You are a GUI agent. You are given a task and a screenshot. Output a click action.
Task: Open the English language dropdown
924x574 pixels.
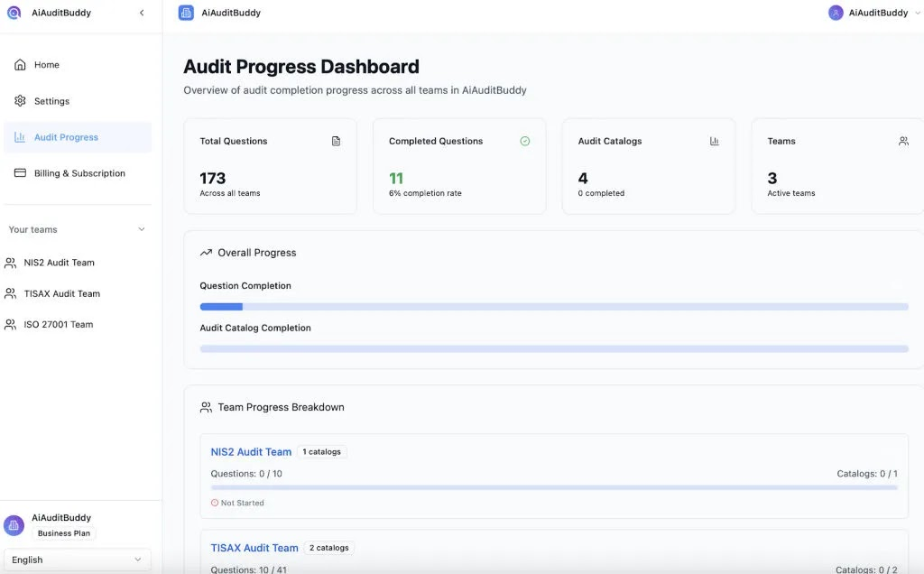(x=78, y=560)
